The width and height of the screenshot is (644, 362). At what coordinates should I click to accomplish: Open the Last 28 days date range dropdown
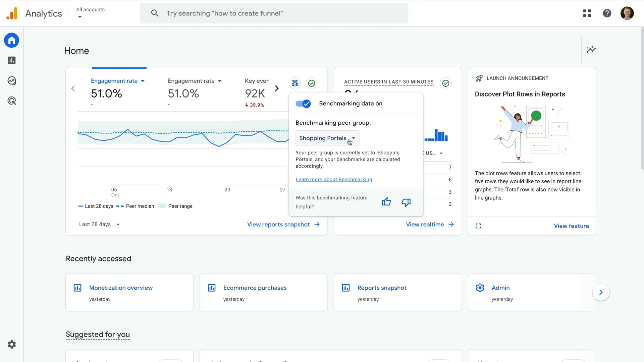(99, 224)
